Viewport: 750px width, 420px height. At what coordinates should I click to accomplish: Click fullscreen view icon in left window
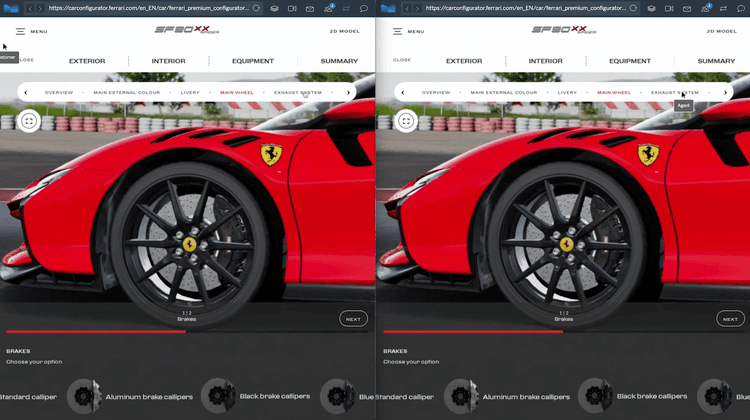click(x=29, y=121)
